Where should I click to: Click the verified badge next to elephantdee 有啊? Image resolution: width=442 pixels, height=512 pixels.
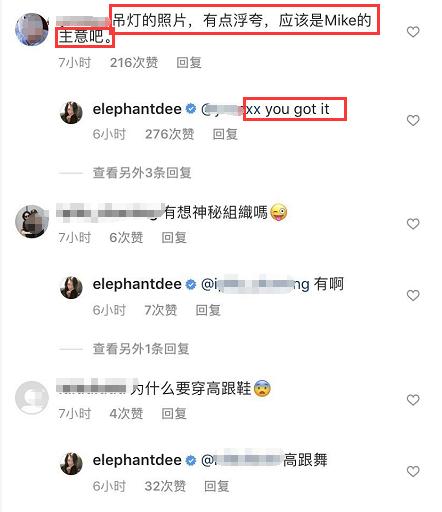pyautogui.click(x=191, y=284)
